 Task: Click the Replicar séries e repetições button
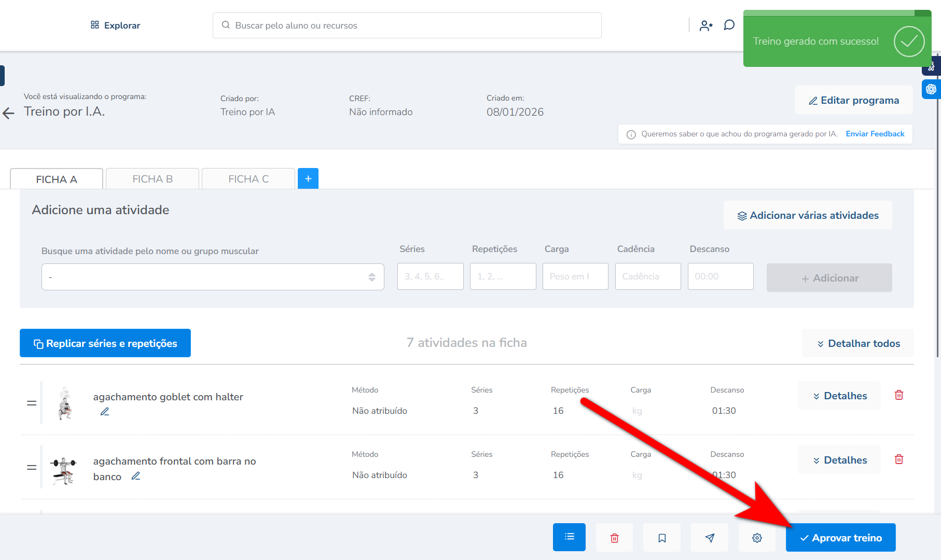point(105,343)
